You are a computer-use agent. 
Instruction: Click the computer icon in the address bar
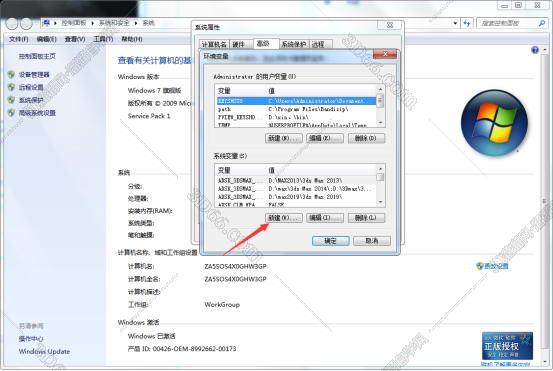[46, 23]
